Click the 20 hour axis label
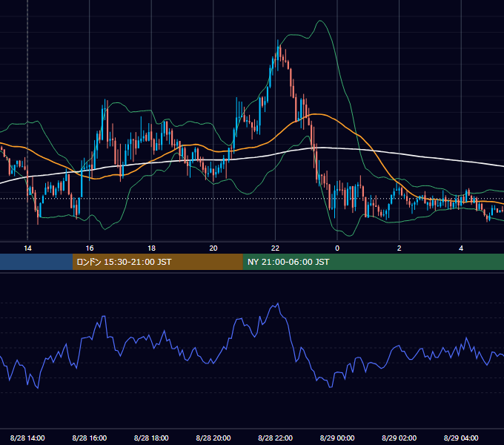The height and width of the screenshot is (445, 504). (213, 248)
